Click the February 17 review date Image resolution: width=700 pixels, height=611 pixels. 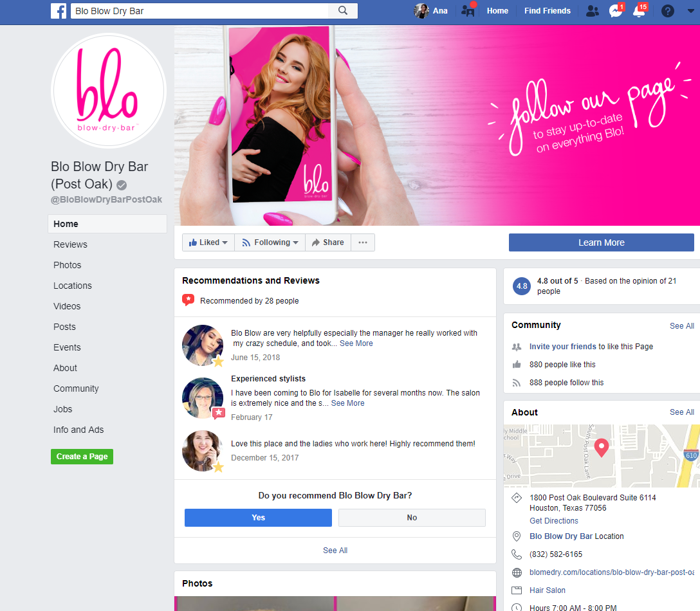252,417
